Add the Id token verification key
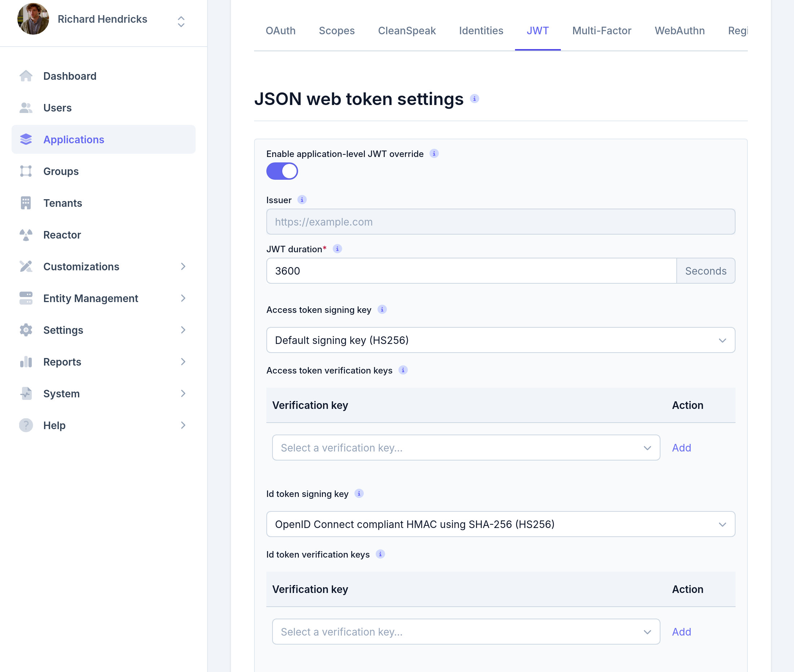This screenshot has width=794, height=672. click(682, 632)
